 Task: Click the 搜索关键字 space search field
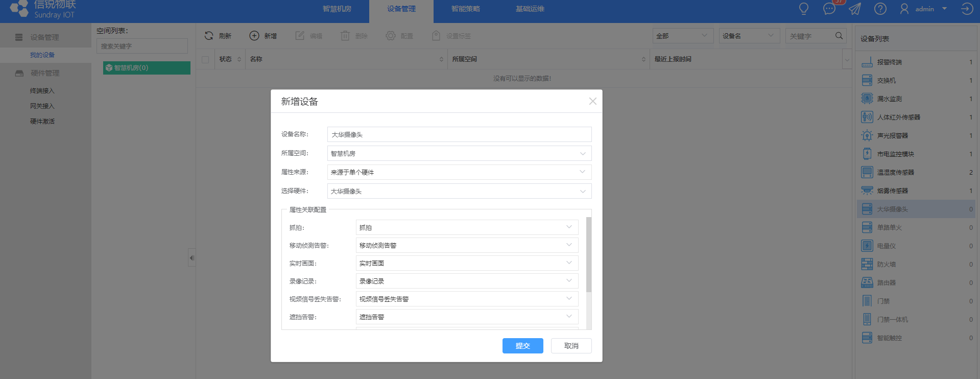tap(142, 46)
